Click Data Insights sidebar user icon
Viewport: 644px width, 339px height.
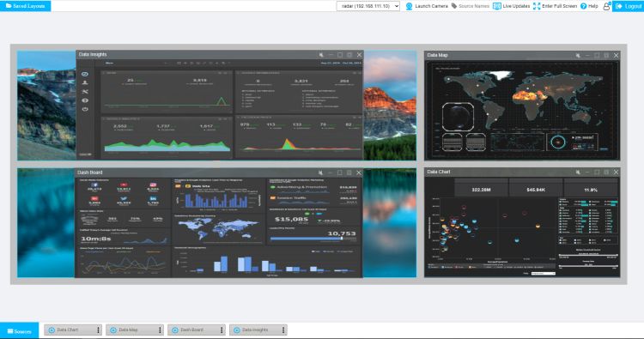coord(85,82)
